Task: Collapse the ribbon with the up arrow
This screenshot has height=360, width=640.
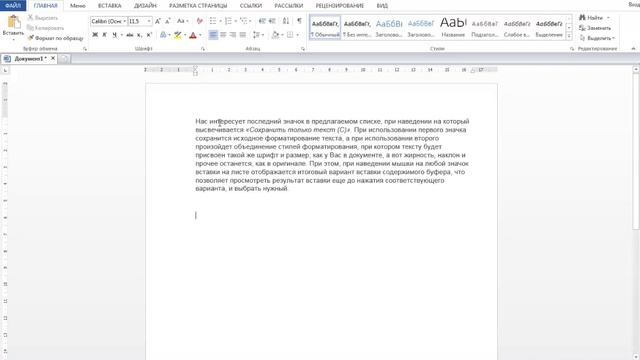Action: [633, 49]
